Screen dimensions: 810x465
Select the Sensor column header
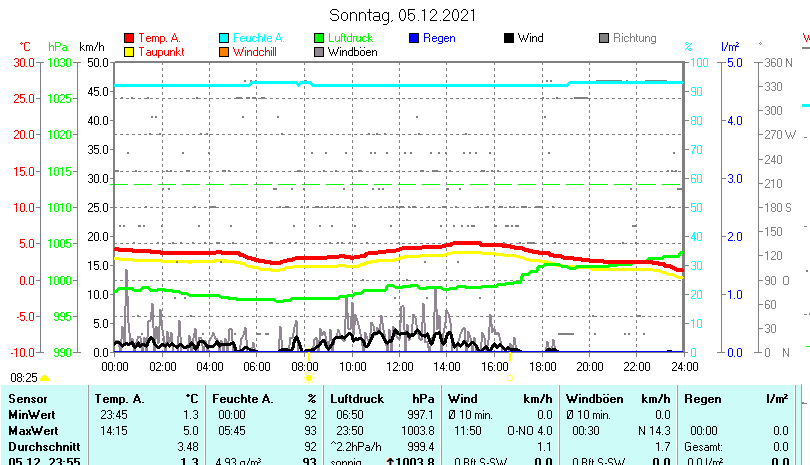(x=28, y=399)
